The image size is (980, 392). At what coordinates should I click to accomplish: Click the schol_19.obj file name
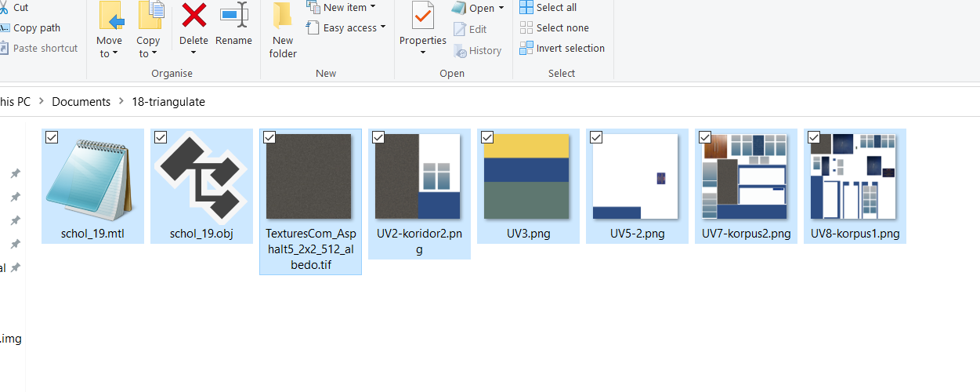(x=201, y=234)
